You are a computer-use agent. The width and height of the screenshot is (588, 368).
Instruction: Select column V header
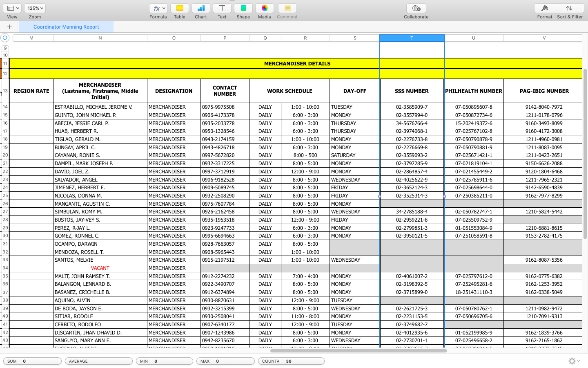click(544, 38)
